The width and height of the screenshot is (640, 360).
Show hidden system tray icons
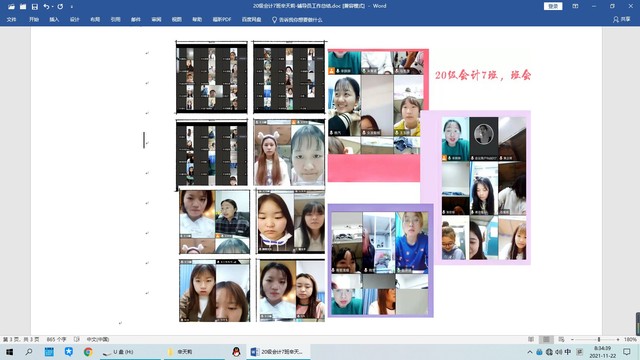[530, 352]
